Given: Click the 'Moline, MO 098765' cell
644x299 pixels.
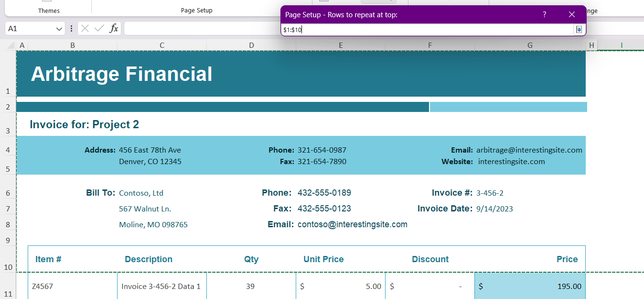Looking at the screenshot, I should [x=153, y=225].
